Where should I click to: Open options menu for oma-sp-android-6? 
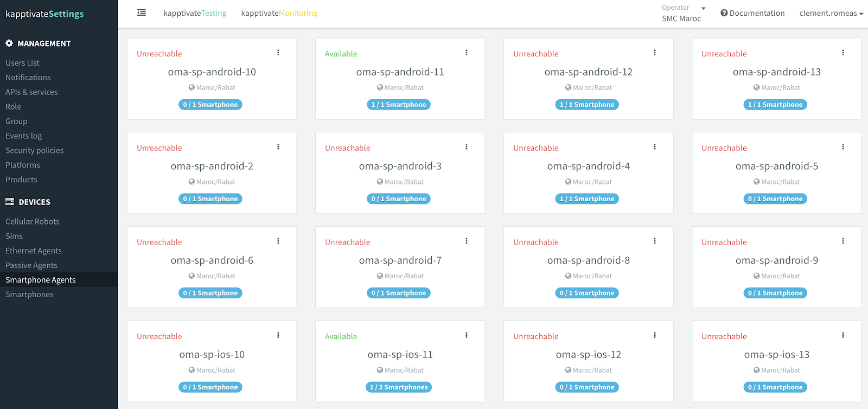coord(278,241)
